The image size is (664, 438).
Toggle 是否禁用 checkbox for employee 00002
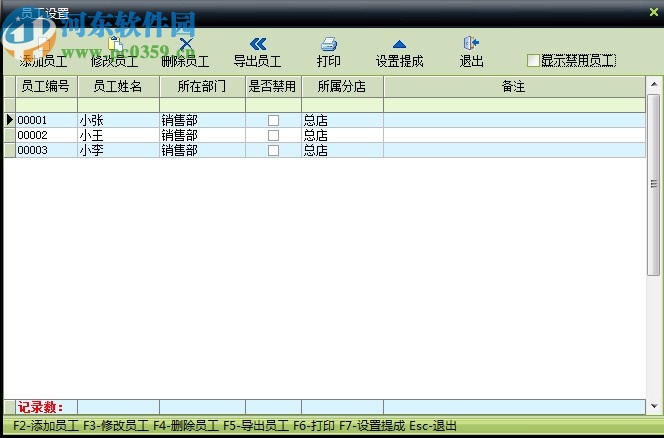[x=274, y=136]
